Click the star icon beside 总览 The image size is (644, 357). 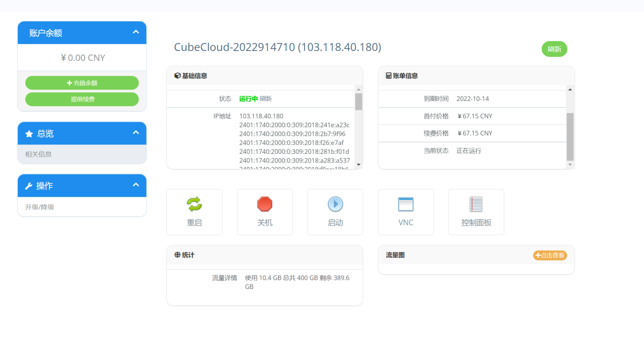29,134
